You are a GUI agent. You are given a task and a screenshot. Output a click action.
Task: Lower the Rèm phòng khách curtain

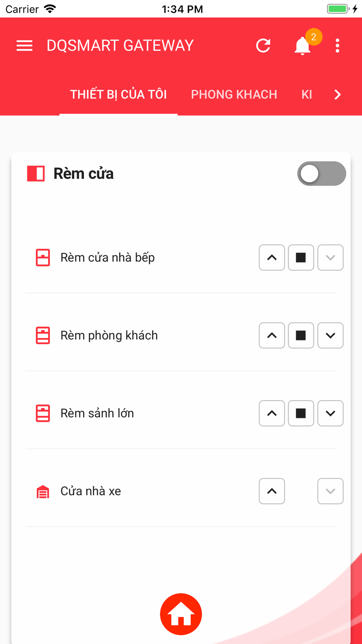331,335
